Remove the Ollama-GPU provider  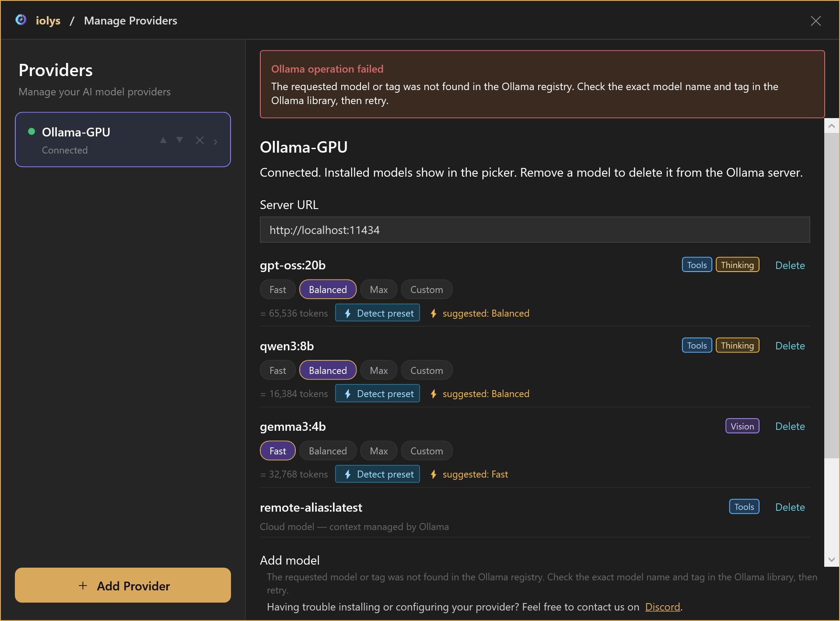(199, 140)
